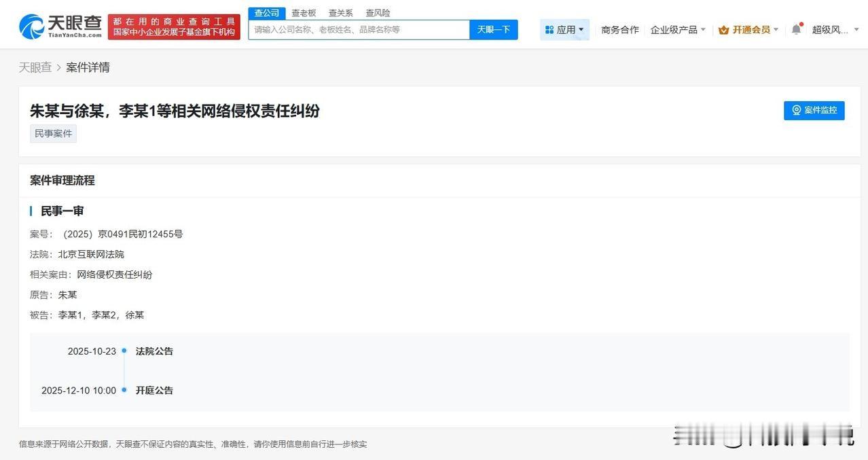
Task: Click the blue timeline dot beside 开庭公告
Action: [x=124, y=390]
